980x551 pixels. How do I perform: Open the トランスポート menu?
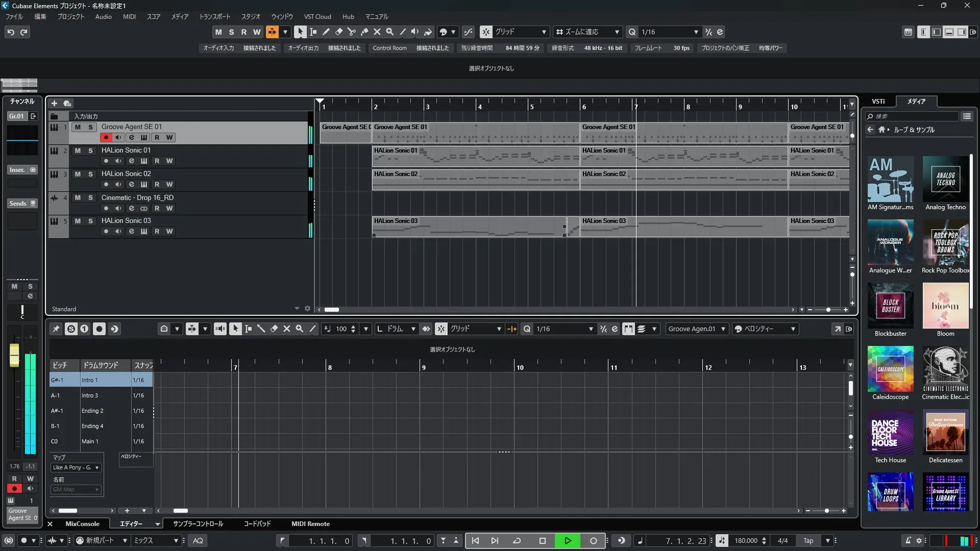click(x=214, y=16)
